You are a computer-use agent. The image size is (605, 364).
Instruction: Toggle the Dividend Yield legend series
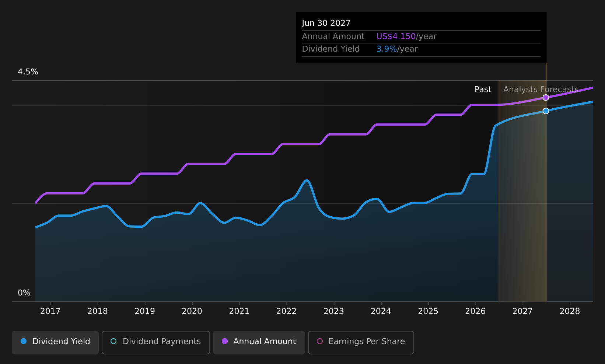coord(55,342)
